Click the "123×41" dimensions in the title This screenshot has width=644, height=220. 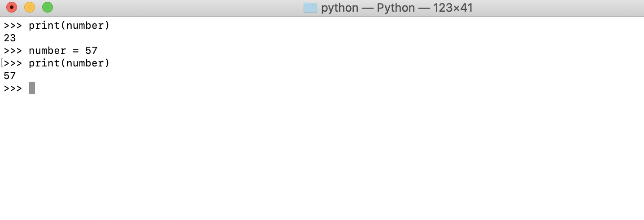coord(453,8)
